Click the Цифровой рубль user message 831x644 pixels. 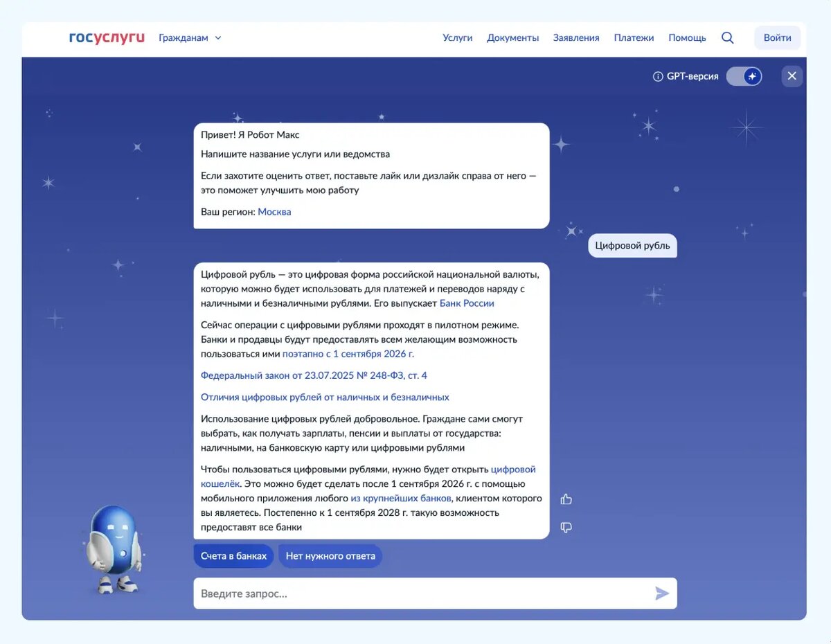coord(632,246)
